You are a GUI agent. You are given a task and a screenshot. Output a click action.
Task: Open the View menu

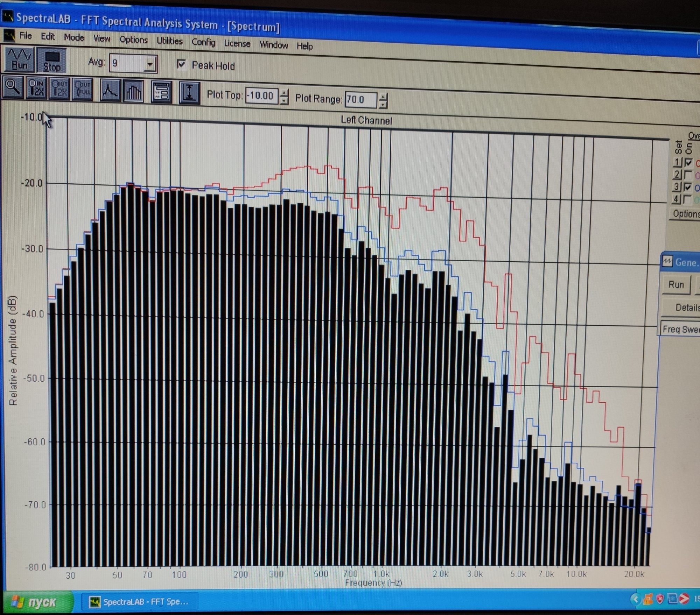[x=102, y=38]
